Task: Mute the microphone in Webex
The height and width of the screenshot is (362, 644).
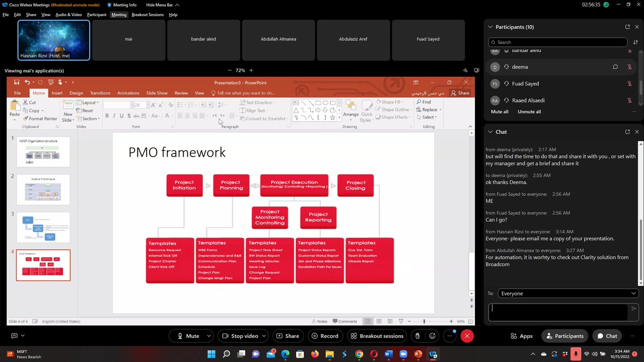Action: click(x=187, y=336)
